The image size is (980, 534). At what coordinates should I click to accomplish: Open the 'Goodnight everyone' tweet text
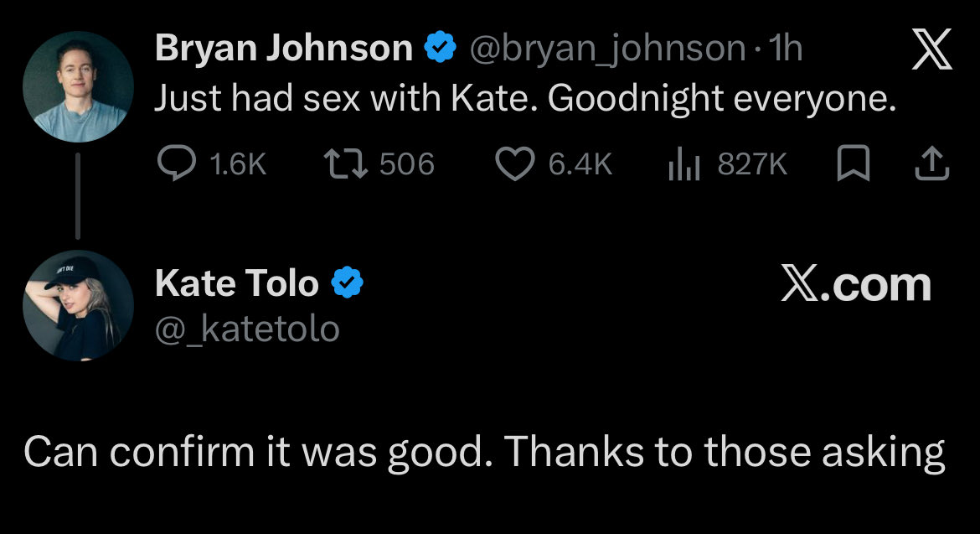click(525, 100)
